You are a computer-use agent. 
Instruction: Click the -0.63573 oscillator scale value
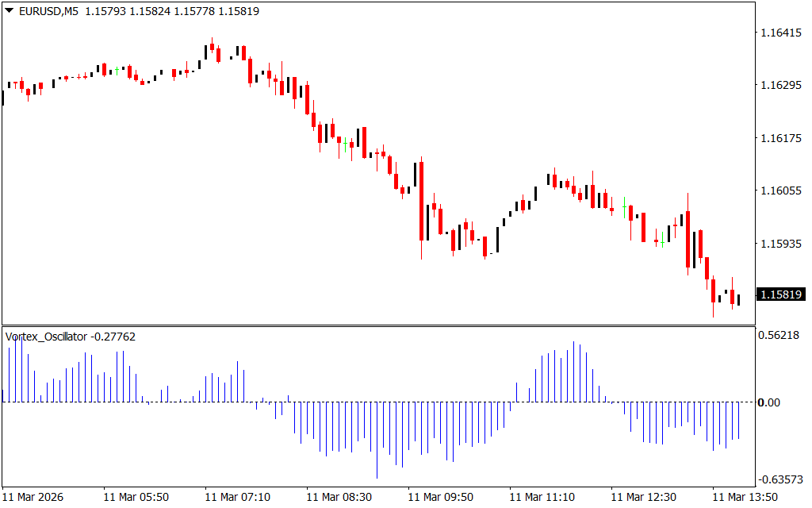coord(779,479)
